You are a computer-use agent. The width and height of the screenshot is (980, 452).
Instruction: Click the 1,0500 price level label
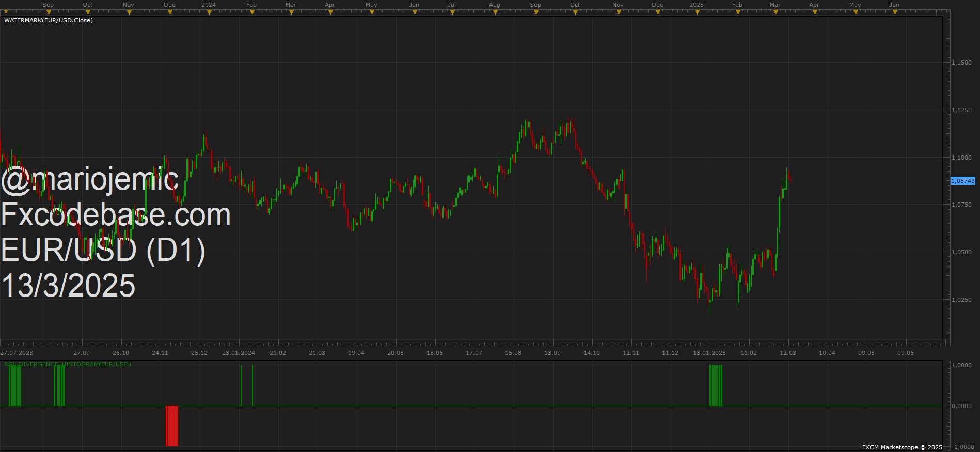point(961,252)
